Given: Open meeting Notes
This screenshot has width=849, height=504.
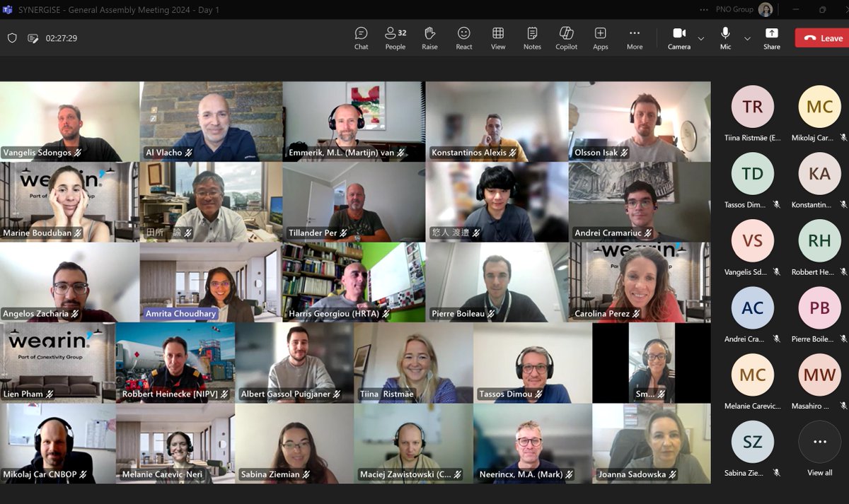Looking at the screenshot, I should tap(532, 37).
